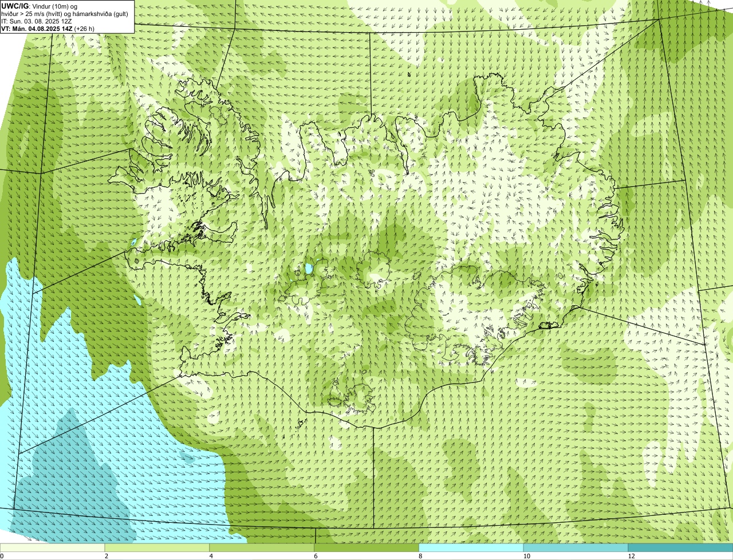Click the 10–12 m/s legend color segment
The image size is (733, 560).
tap(576, 548)
